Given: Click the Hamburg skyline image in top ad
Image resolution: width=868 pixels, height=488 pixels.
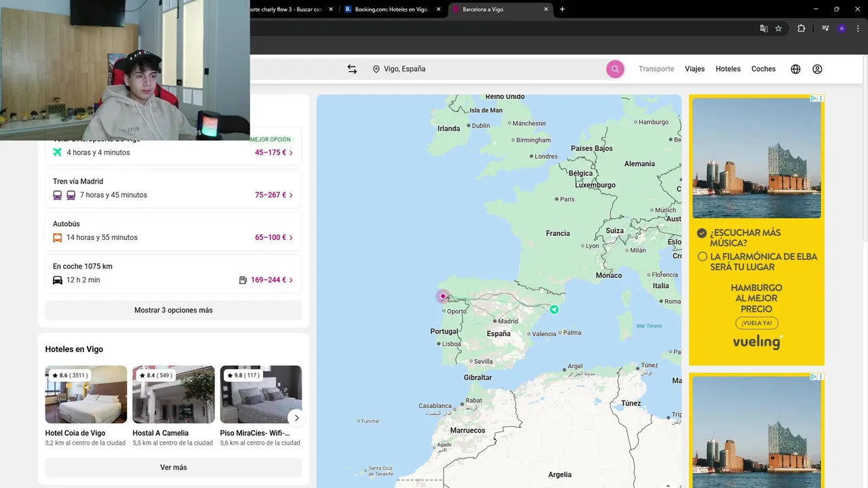Looking at the screenshot, I should click(757, 158).
